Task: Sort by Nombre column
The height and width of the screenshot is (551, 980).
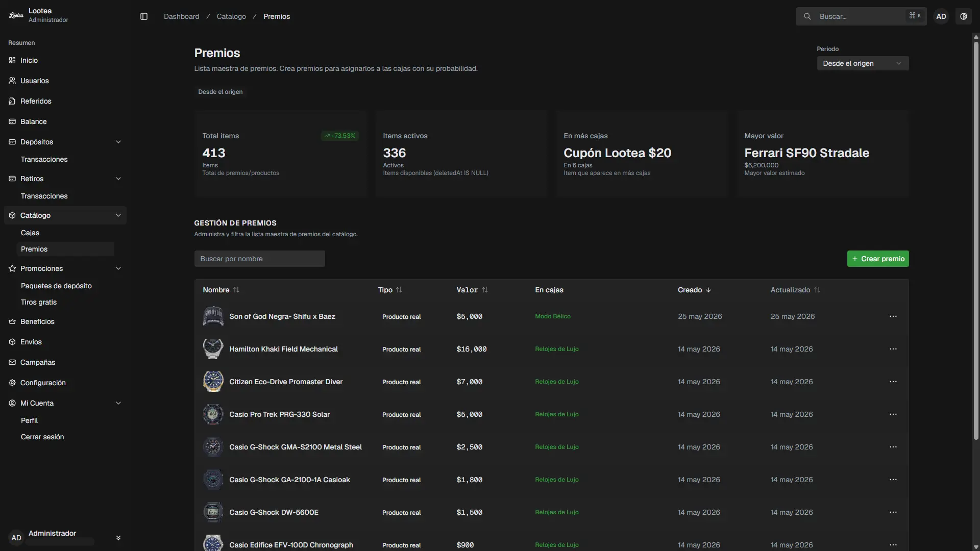Action: (221, 290)
